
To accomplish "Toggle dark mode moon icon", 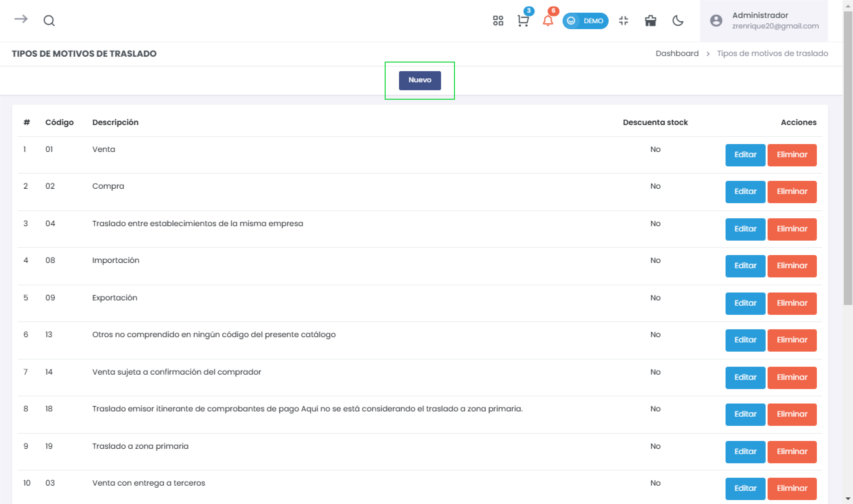I will (x=678, y=21).
